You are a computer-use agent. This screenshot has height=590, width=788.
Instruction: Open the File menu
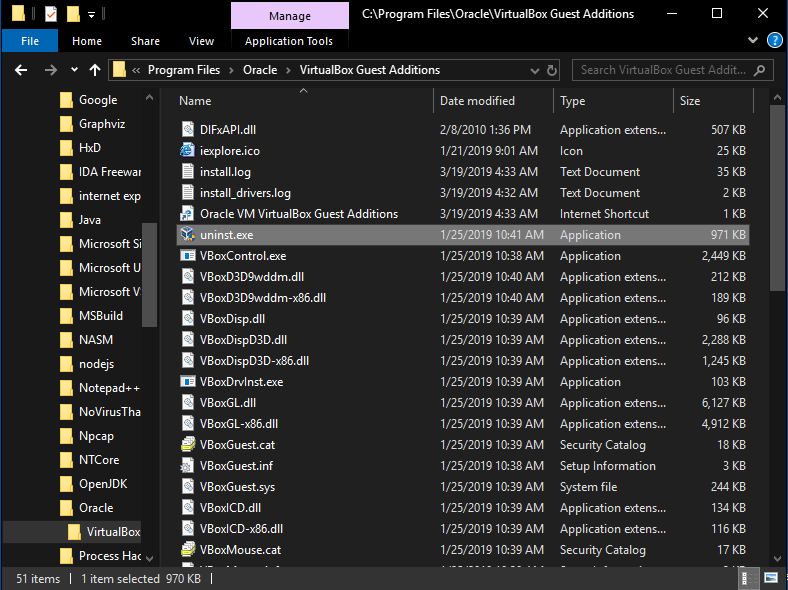(30, 41)
